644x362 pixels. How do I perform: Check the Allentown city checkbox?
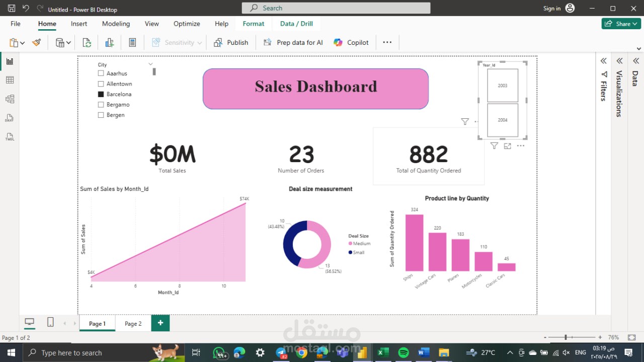click(101, 84)
